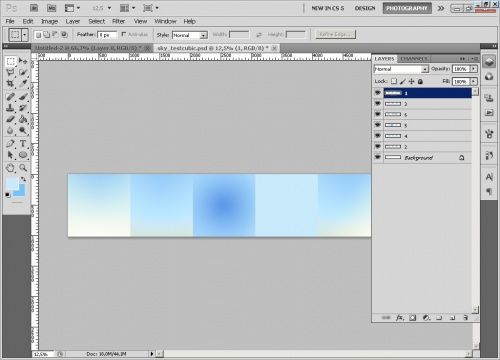The height and width of the screenshot is (360, 500).
Task: Select the Eraser tool
Action: [10, 119]
